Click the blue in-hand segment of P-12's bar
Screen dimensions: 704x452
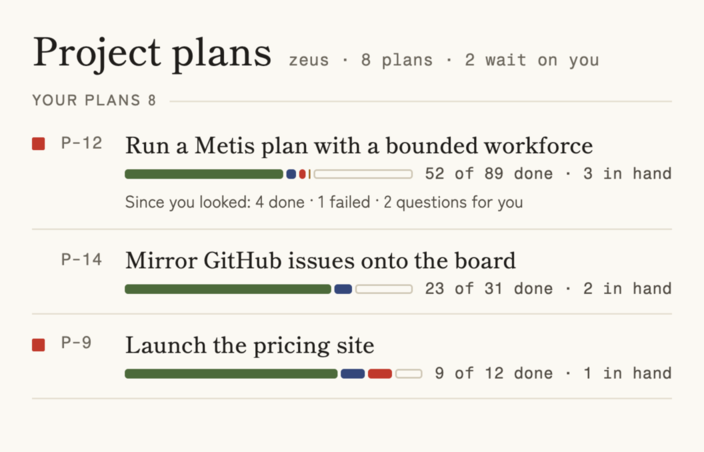[291, 174]
